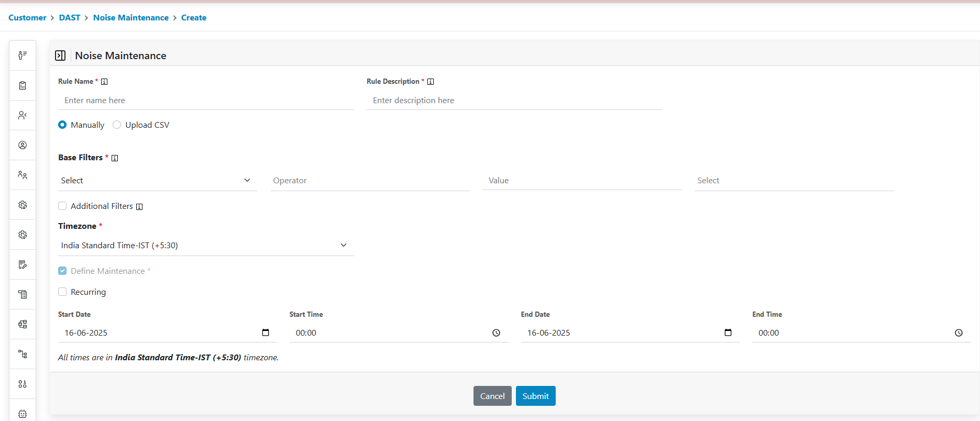Expand the Timezone dropdown
The width and height of the screenshot is (980, 421).
[205, 245]
